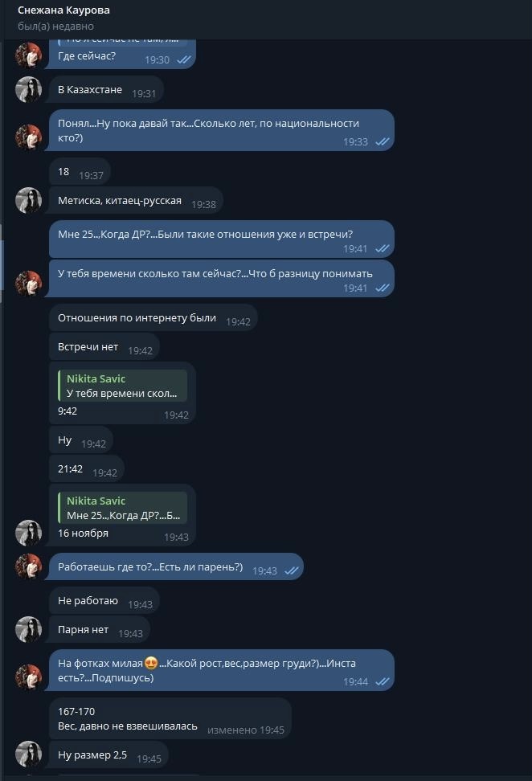The width and height of the screenshot is (532, 781).
Task: Click read checkmarks on "Работаешь где то?" message
Action: pyautogui.click(x=291, y=571)
